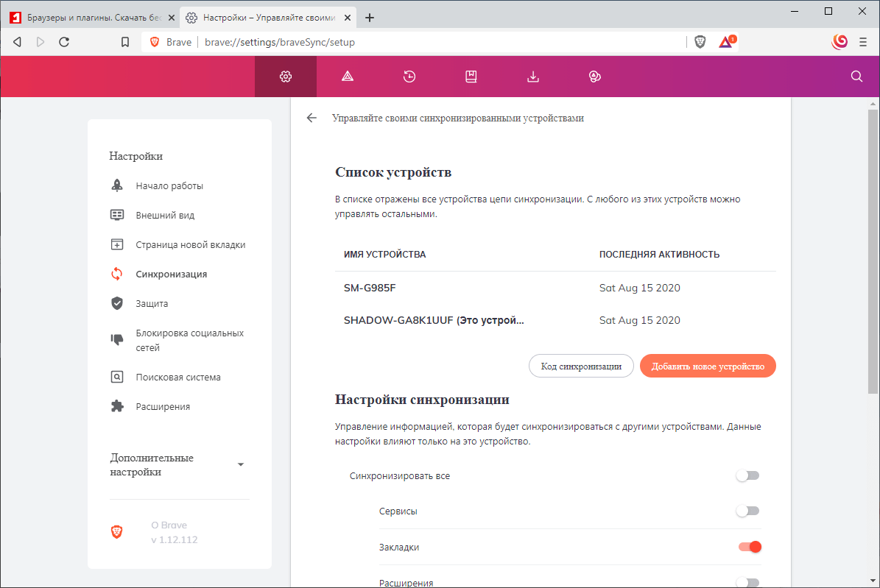Open Страница новой вкладки section
Image resolution: width=880 pixels, height=588 pixels.
coord(190,244)
